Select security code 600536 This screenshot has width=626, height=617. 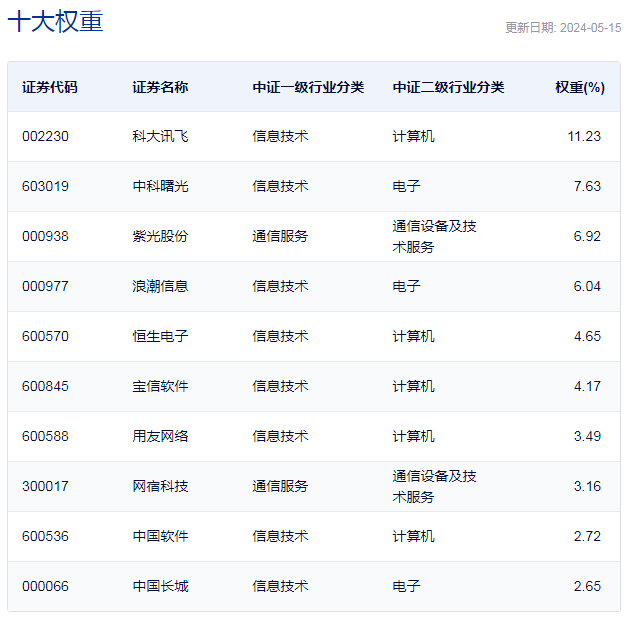point(45,536)
